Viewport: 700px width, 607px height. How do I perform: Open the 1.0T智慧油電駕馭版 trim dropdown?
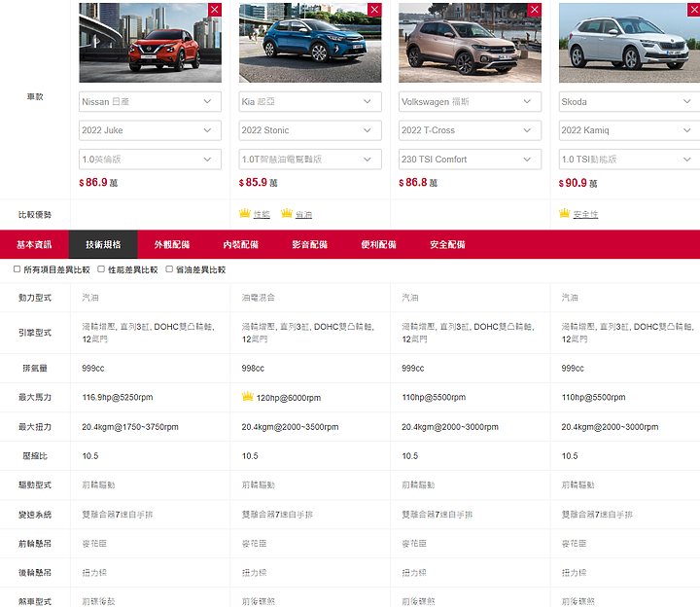pos(310,159)
